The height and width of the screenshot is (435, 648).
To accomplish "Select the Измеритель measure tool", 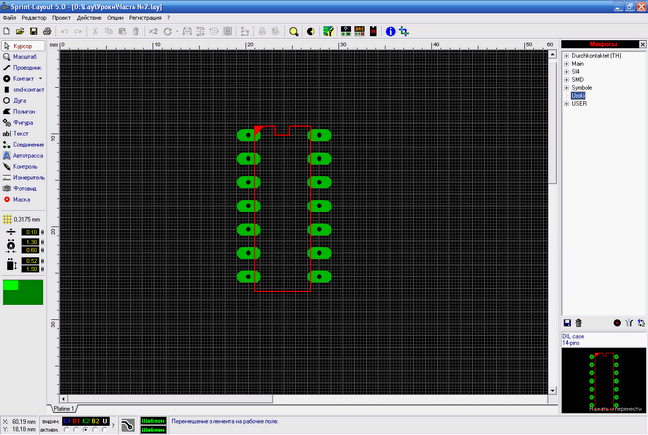I will (23, 178).
